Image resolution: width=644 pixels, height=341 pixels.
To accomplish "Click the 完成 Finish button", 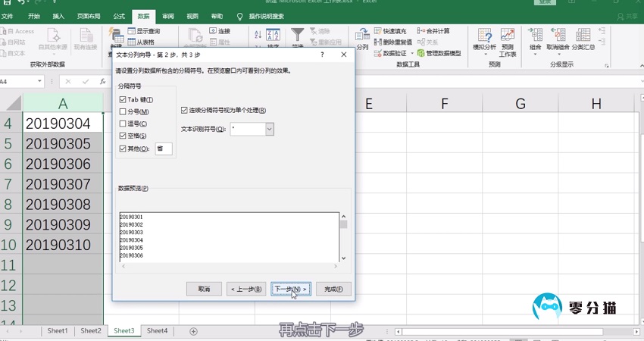I will (x=333, y=289).
